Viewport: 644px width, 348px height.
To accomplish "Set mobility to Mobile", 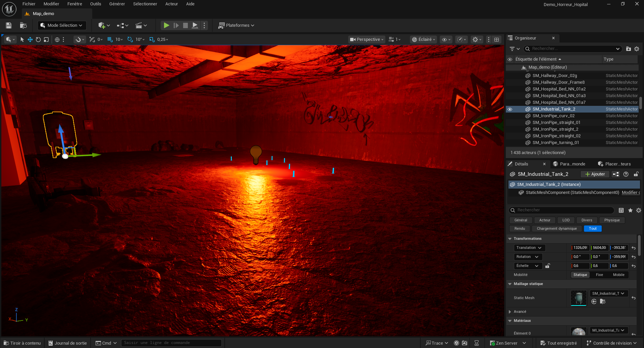I will tap(619, 275).
